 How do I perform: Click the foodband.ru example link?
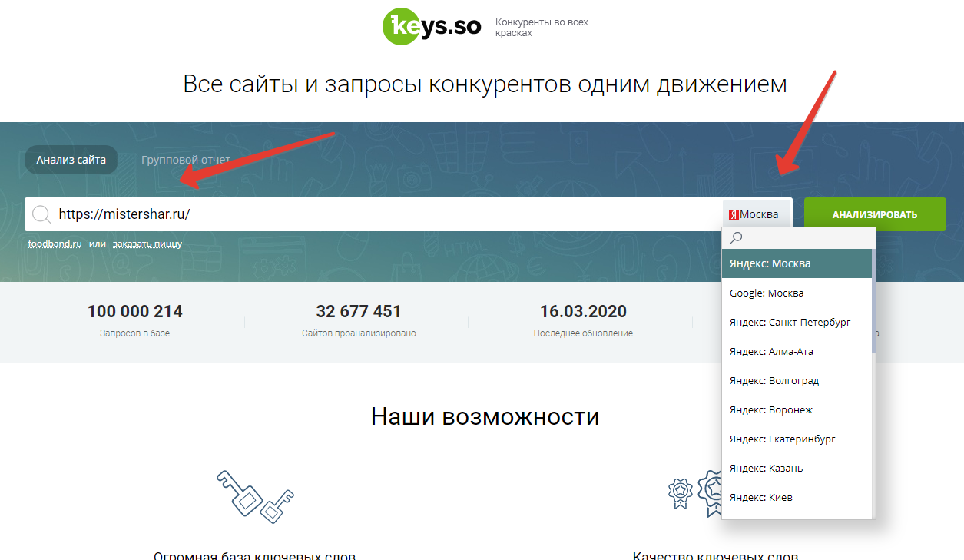55,244
